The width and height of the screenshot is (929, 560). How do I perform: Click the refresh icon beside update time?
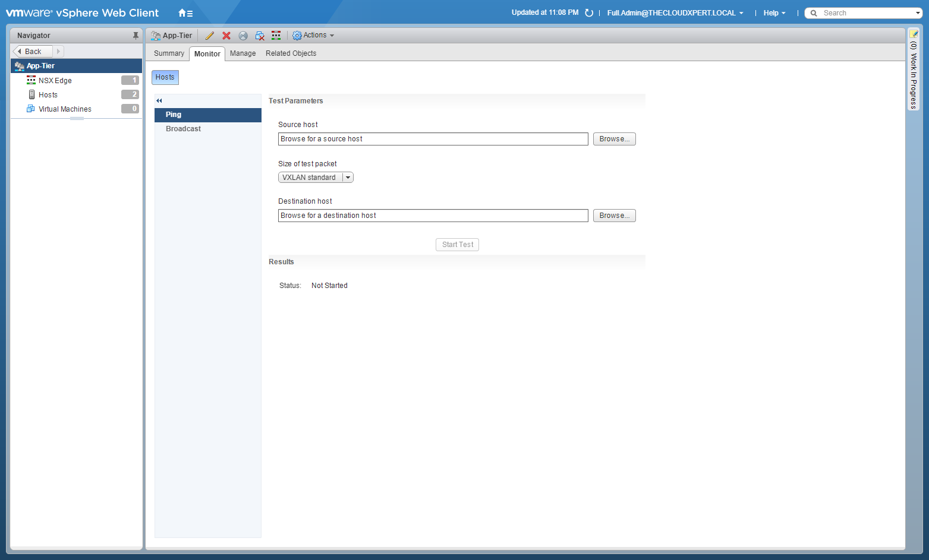(589, 13)
